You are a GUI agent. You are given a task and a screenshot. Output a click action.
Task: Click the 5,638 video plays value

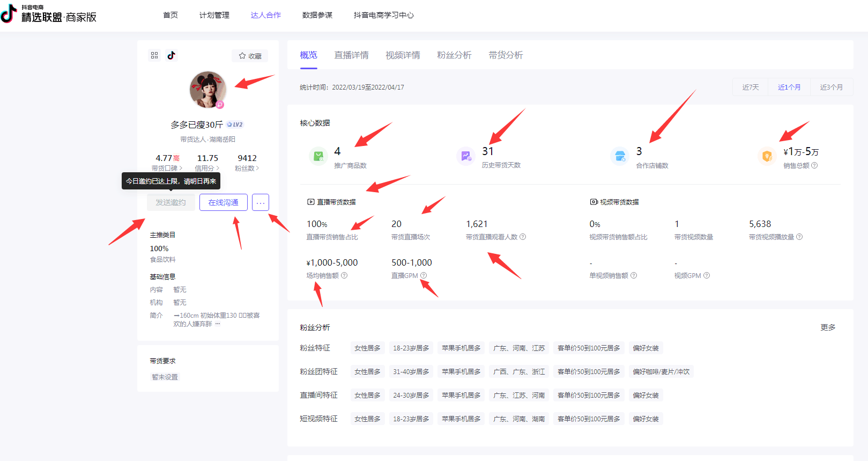pos(760,224)
